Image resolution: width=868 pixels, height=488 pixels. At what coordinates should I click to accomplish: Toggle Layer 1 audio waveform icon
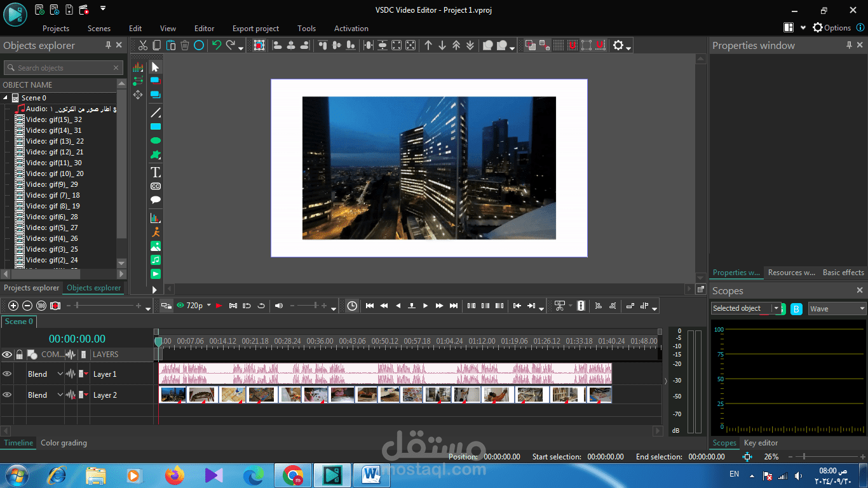click(71, 374)
